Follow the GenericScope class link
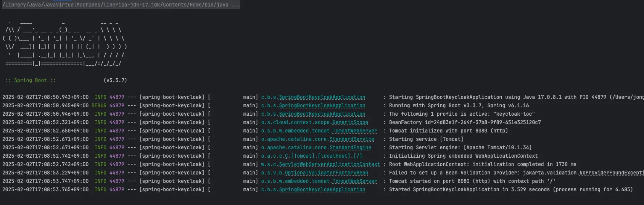 pos(350,123)
